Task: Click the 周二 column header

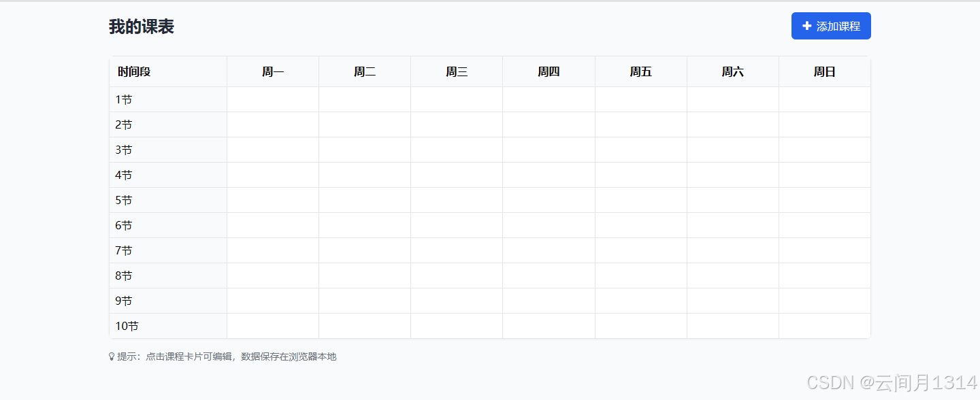Action: tap(365, 71)
